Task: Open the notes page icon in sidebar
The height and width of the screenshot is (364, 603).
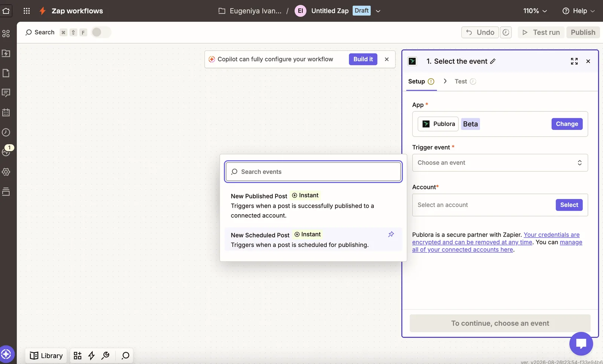Action: coord(6,73)
